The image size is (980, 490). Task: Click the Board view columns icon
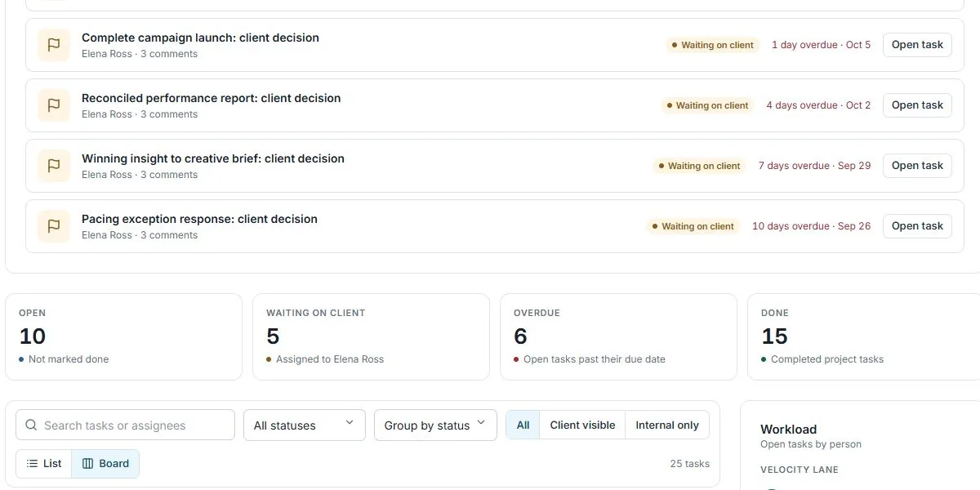click(87, 464)
